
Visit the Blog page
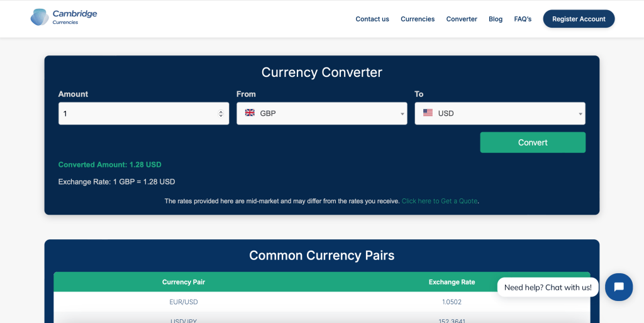tap(496, 19)
